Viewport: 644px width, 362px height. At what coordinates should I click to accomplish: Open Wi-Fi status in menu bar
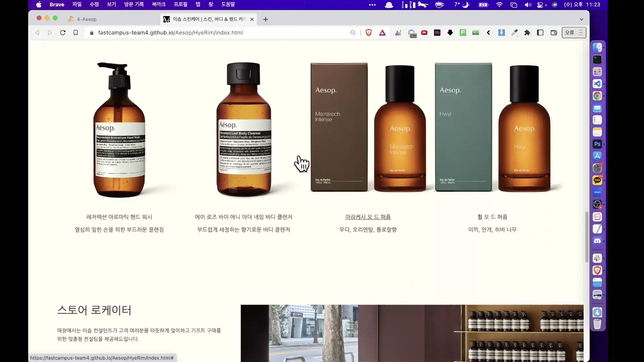click(499, 5)
